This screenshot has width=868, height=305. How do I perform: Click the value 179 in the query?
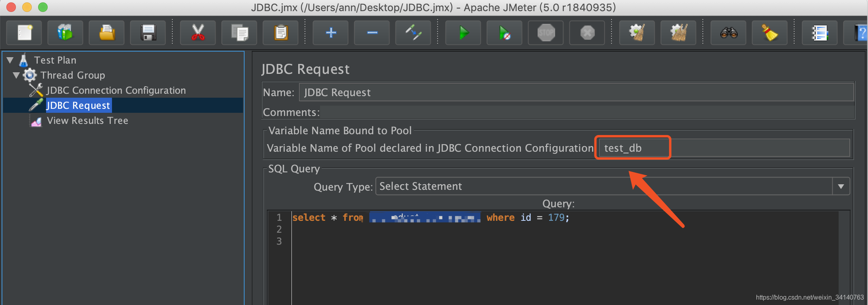(556, 218)
